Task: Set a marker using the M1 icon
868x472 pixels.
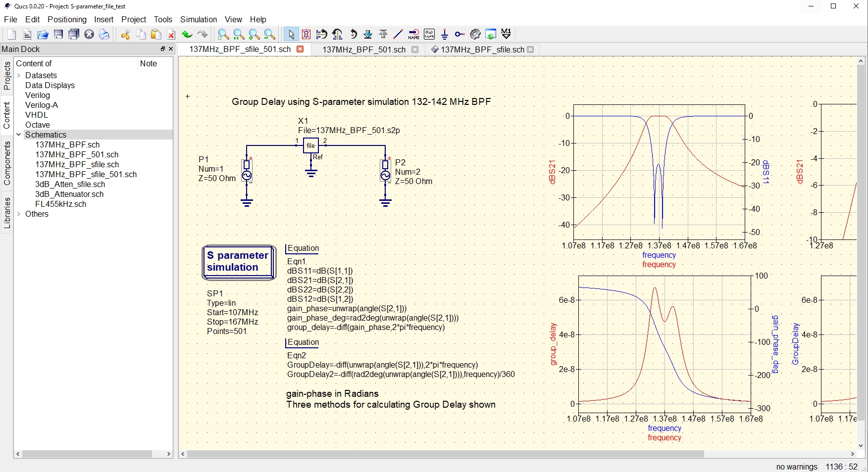Action: (506, 34)
